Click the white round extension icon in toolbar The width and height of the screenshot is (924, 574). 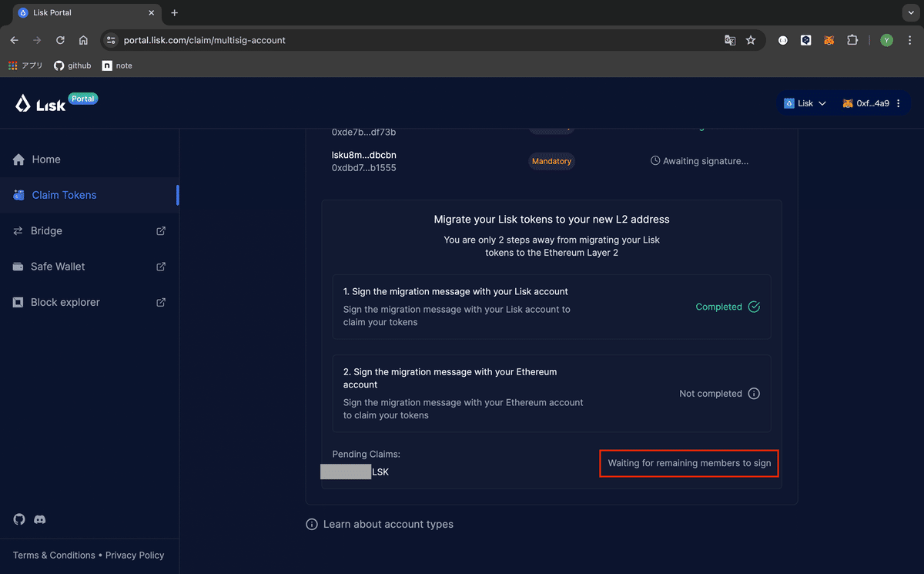(783, 40)
